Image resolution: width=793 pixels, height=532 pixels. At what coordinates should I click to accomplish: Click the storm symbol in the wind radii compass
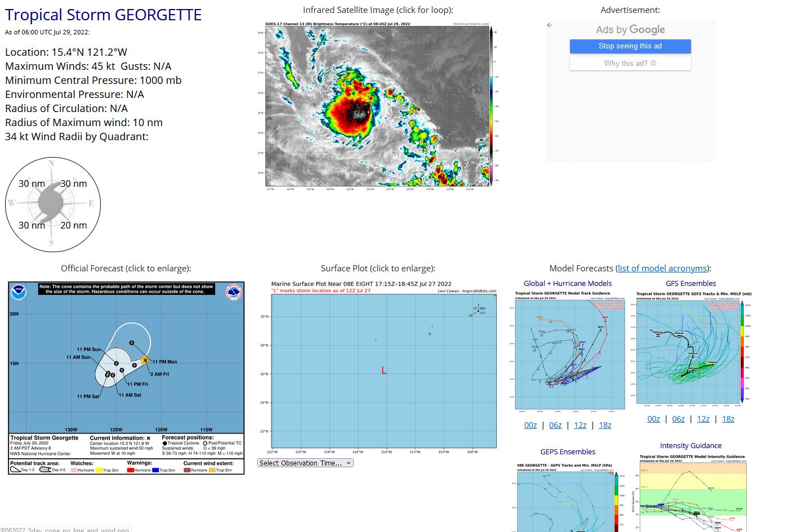tap(51, 202)
